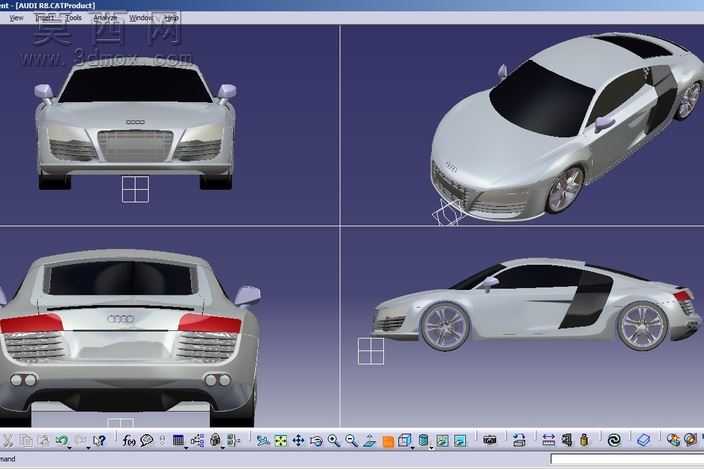
Task: Click the camera Capture icon
Action: coord(490,441)
